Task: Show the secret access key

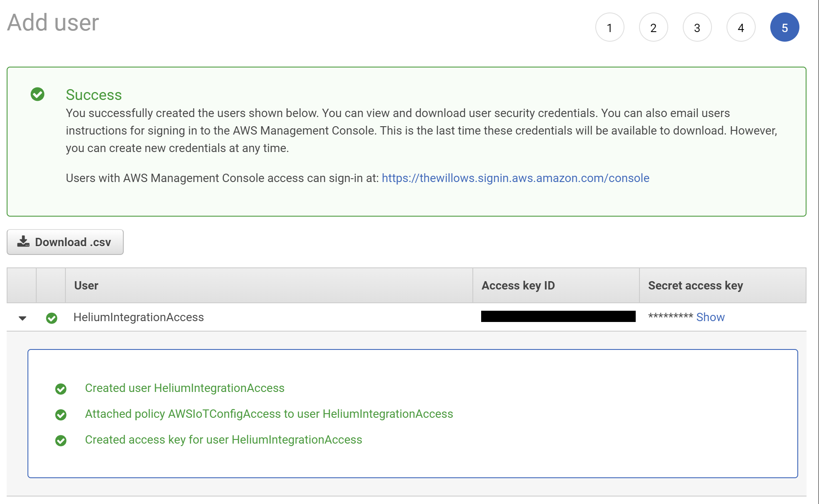Action: 710,317
